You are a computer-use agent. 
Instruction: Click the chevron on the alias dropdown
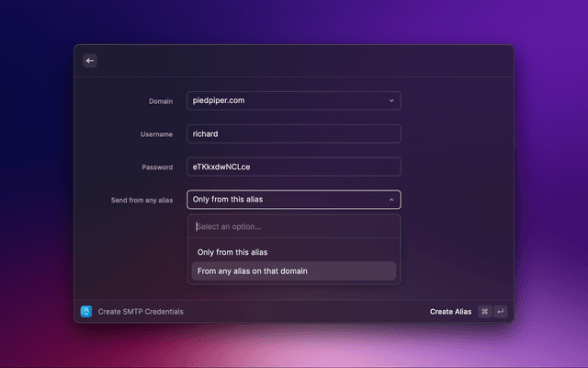coord(391,200)
